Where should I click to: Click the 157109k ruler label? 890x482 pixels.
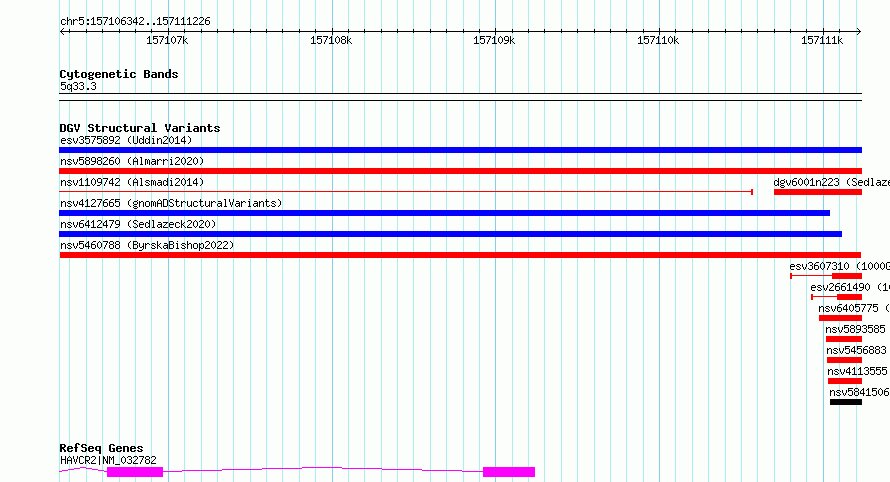[494, 40]
